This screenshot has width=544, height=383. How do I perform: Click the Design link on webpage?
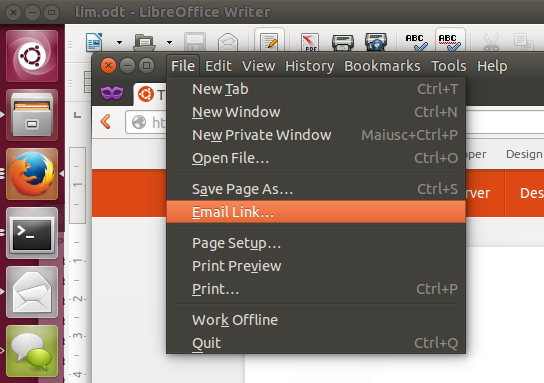coord(524,154)
